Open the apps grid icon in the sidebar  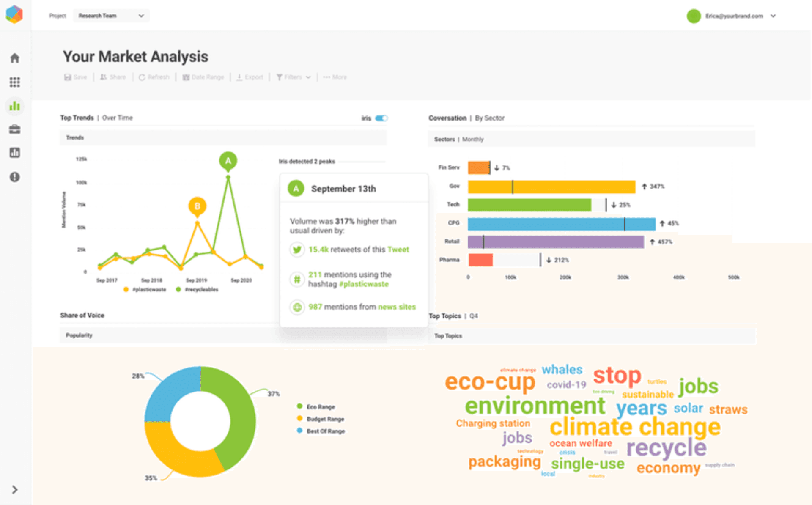pos(15,82)
